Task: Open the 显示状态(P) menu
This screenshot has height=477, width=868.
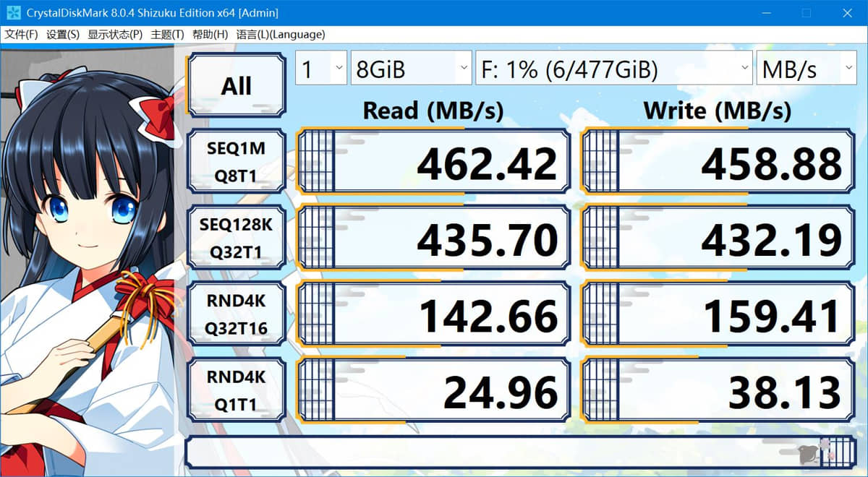Action: pos(116,35)
